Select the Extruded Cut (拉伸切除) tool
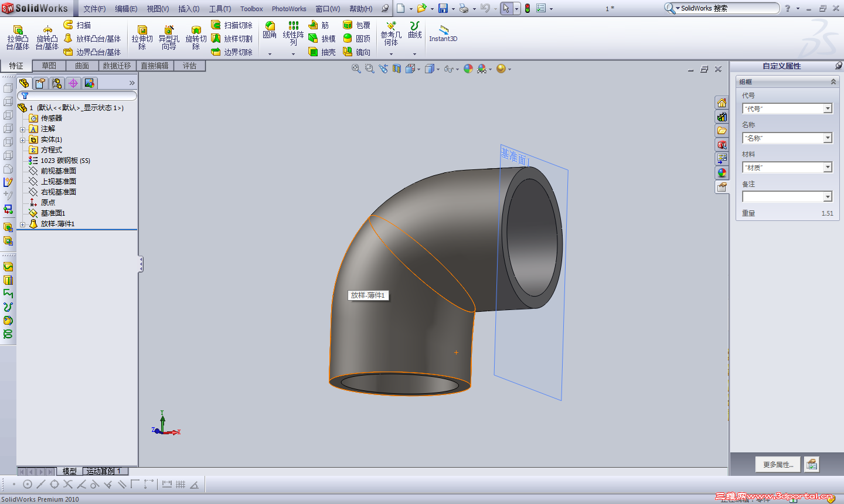The image size is (844, 504). coord(142,38)
